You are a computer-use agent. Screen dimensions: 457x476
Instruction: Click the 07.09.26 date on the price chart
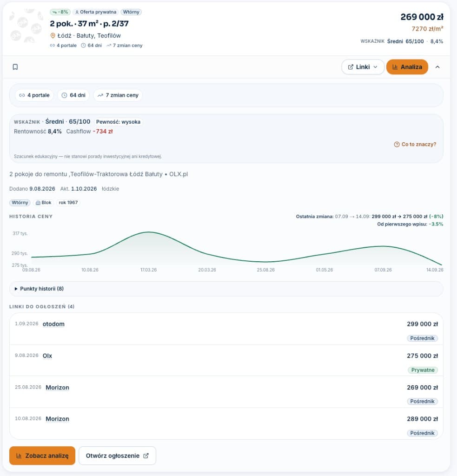[383, 270]
